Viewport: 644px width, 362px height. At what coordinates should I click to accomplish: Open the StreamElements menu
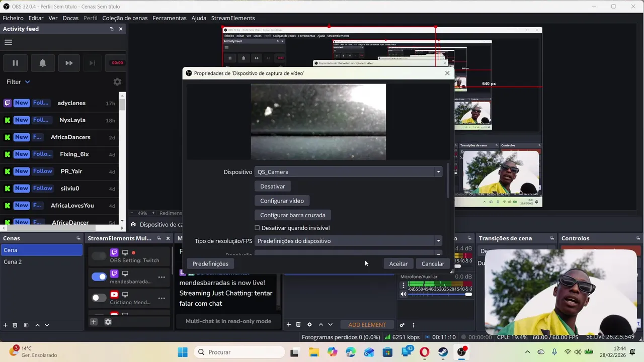tap(233, 18)
